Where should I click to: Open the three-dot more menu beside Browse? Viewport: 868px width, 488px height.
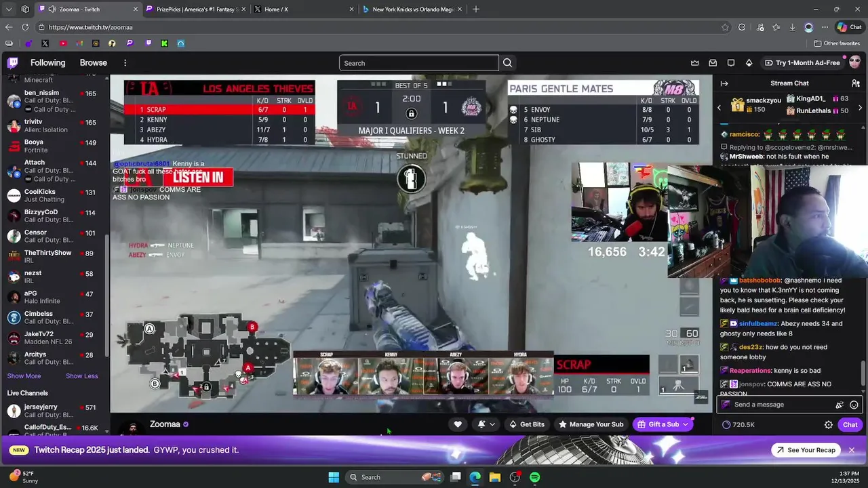[125, 63]
